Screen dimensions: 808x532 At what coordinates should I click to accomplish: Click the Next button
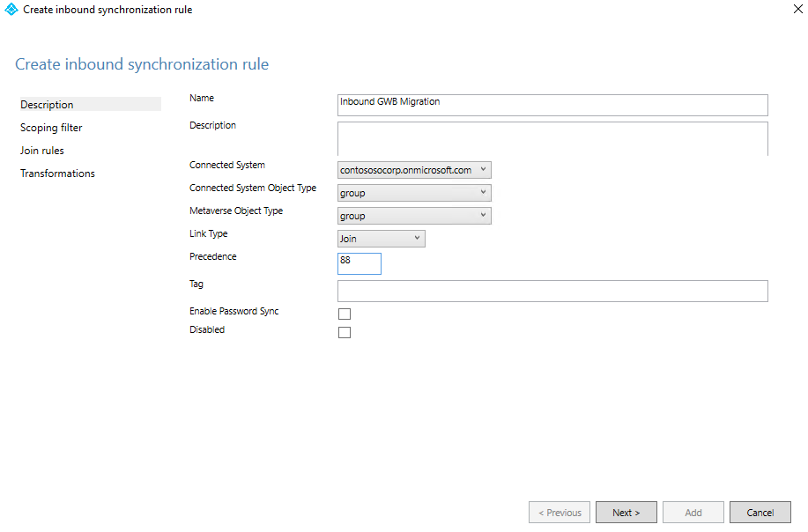coord(626,513)
